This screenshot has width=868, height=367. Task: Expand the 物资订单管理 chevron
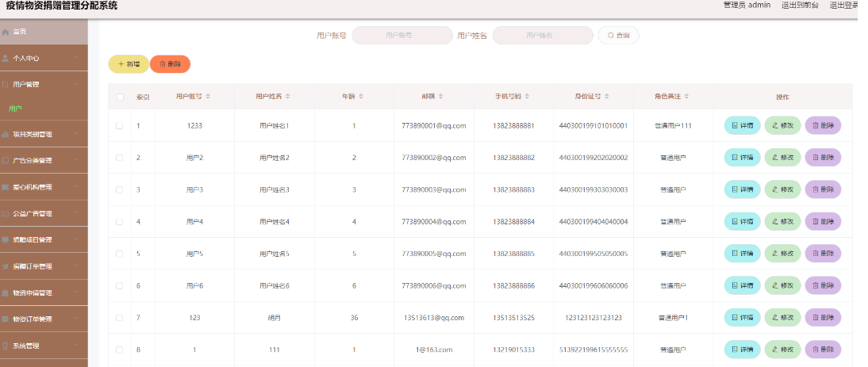(x=76, y=319)
